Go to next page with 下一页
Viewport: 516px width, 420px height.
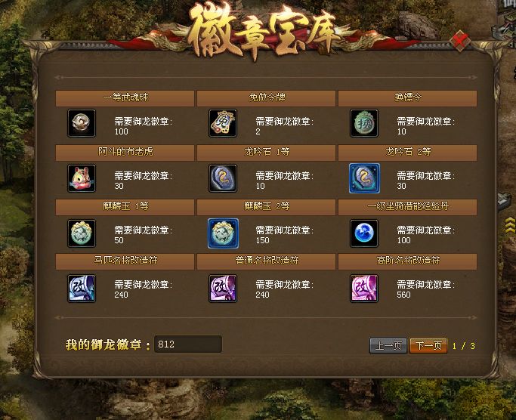pos(428,346)
